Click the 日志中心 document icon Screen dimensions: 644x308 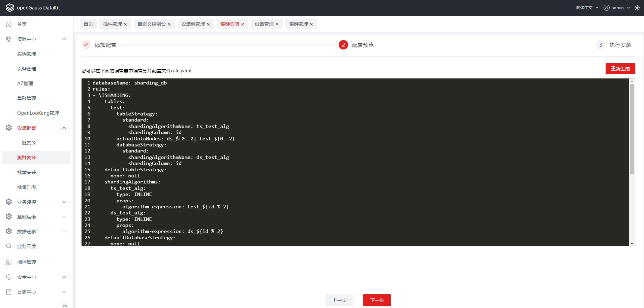pos(9,292)
